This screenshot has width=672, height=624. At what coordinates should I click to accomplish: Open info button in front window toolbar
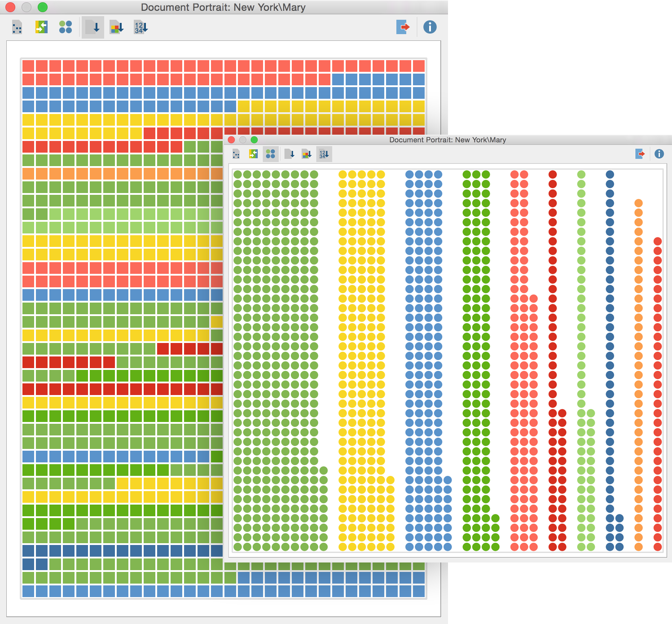click(659, 154)
